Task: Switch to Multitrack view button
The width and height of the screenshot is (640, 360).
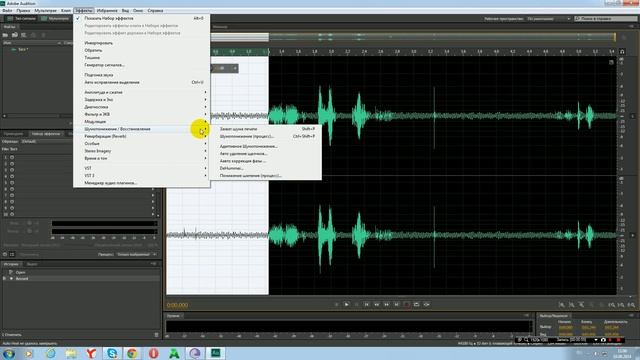Action: tap(56, 18)
